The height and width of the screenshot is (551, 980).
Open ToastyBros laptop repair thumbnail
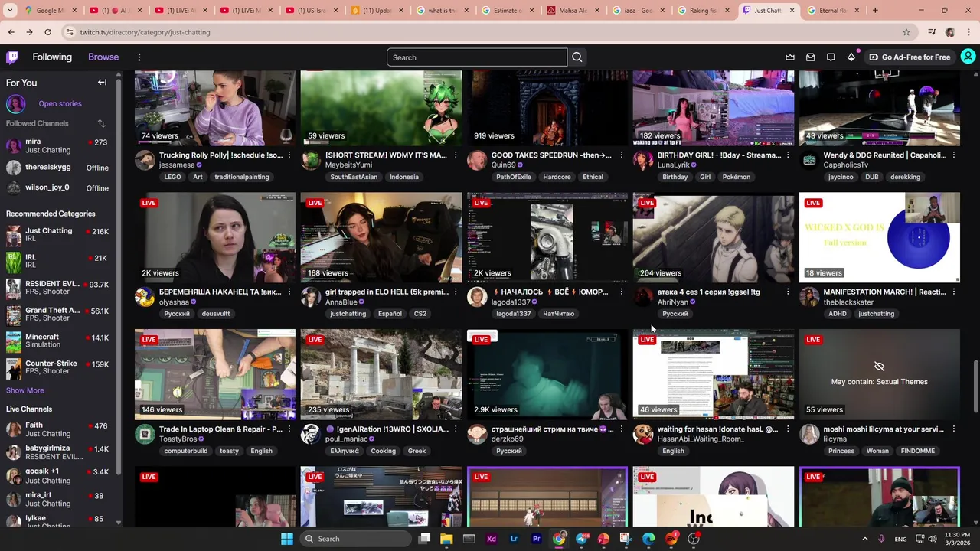[215, 374]
